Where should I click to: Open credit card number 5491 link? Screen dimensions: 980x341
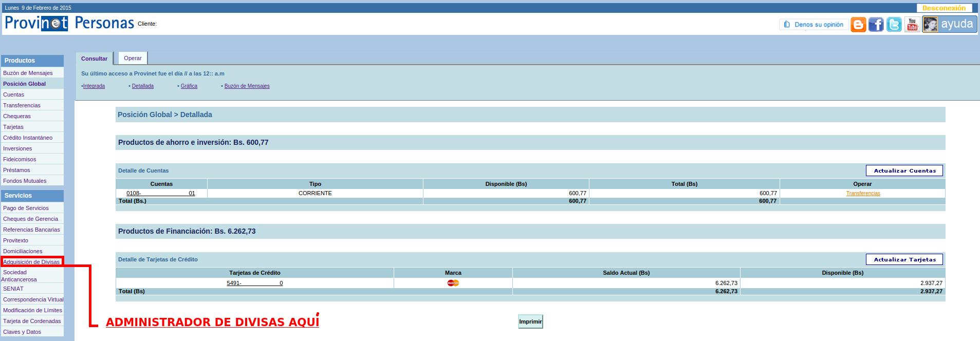[x=255, y=283]
